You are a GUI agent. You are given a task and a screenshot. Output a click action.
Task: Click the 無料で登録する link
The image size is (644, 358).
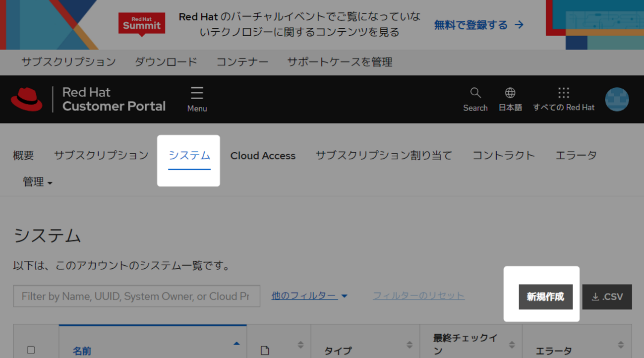pos(478,25)
